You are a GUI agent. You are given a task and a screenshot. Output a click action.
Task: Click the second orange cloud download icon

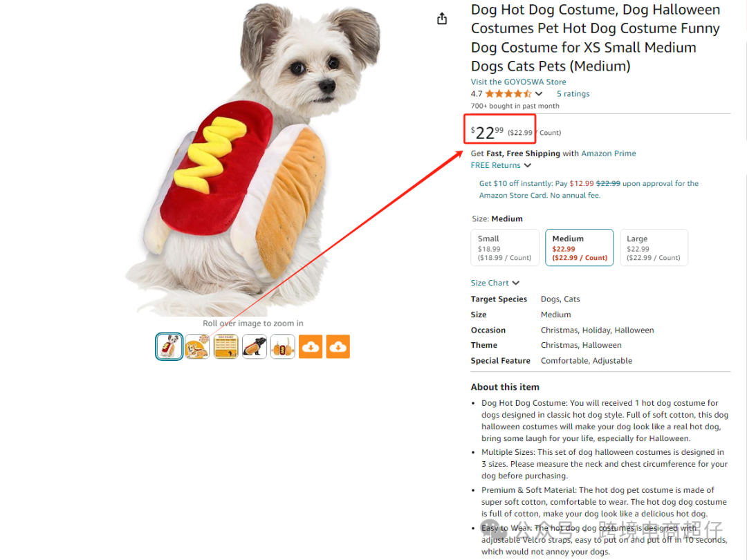[338, 346]
